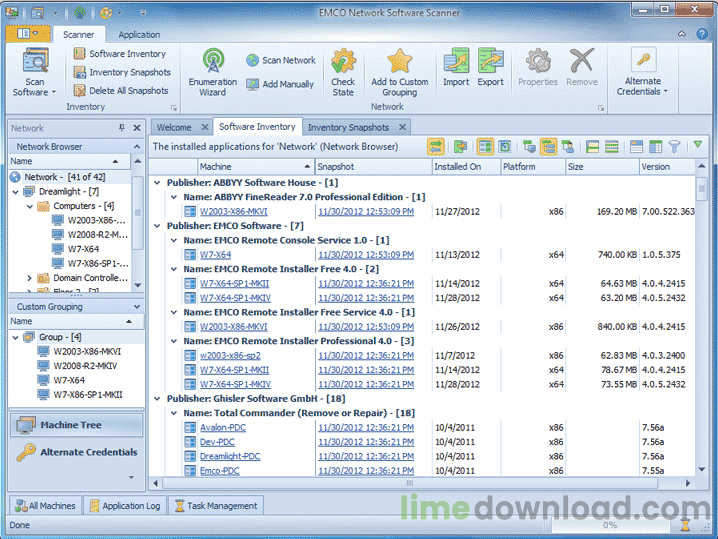
Task: Expand the Domain Controllers folder node
Action: [x=29, y=277]
